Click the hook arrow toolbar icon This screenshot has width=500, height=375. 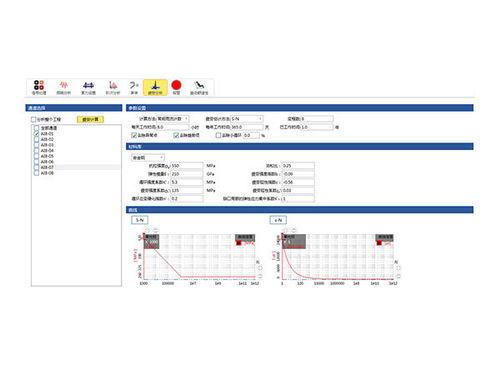coord(134,87)
